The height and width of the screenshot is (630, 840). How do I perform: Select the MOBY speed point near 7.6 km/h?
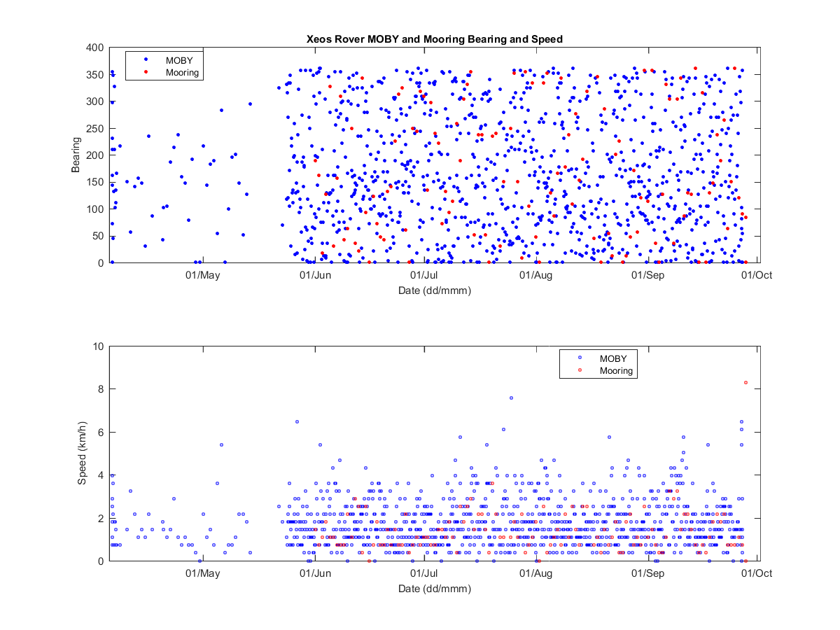tap(511, 398)
